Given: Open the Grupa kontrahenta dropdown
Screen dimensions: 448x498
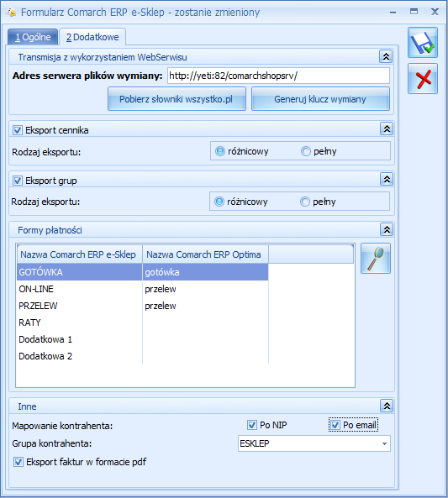Looking at the screenshot, I should [384, 443].
